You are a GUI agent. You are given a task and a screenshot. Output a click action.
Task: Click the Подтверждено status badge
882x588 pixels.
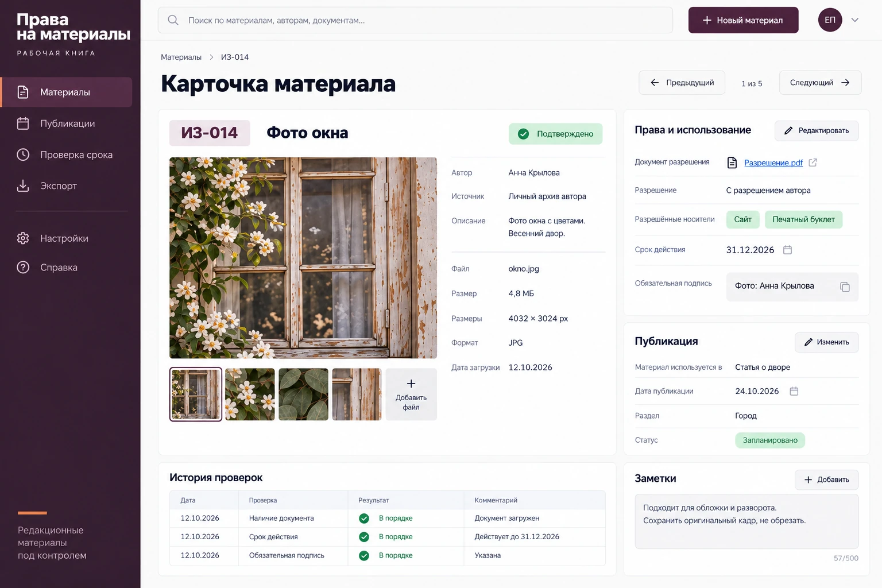(555, 134)
